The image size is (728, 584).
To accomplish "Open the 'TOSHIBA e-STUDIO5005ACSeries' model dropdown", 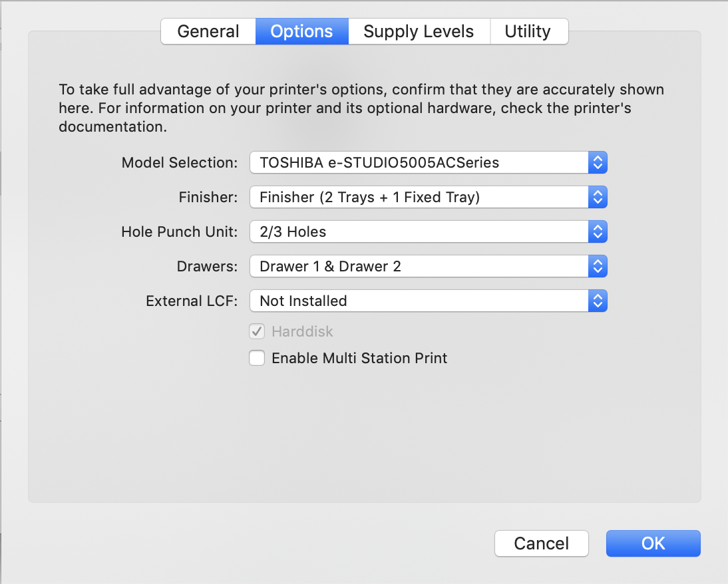I will (419, 162).
